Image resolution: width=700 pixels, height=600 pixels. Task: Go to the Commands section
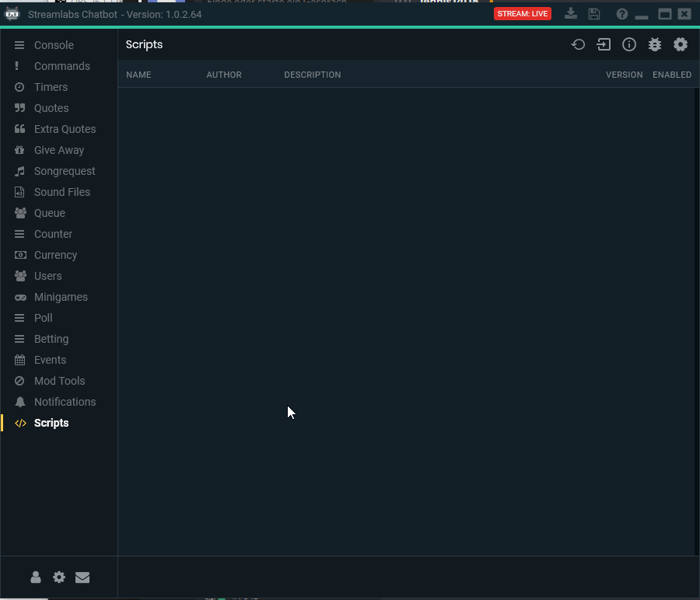[x=61, y=66]
